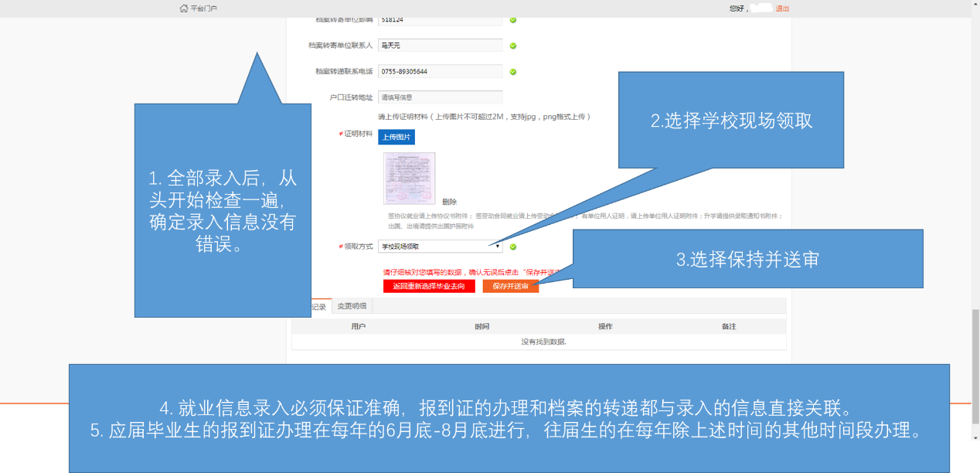Click the 档案转递联系电话 input field
This screenshot has width=980, height=473.
(440, 72)
